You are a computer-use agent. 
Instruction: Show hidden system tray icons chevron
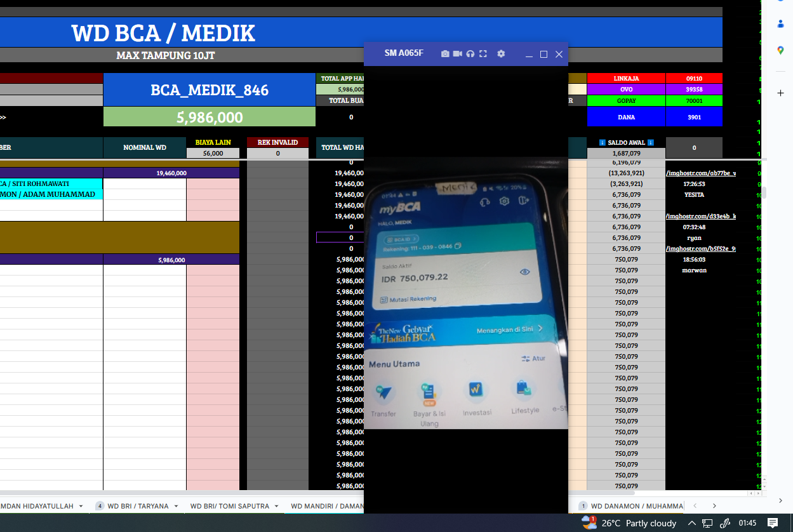[x=692, y=523]
